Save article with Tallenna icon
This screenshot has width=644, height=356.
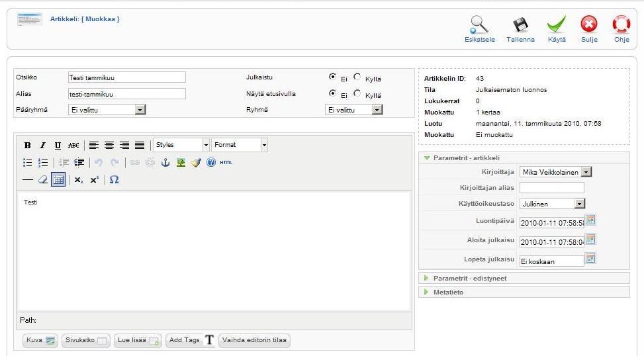click(x=520, y=25)
